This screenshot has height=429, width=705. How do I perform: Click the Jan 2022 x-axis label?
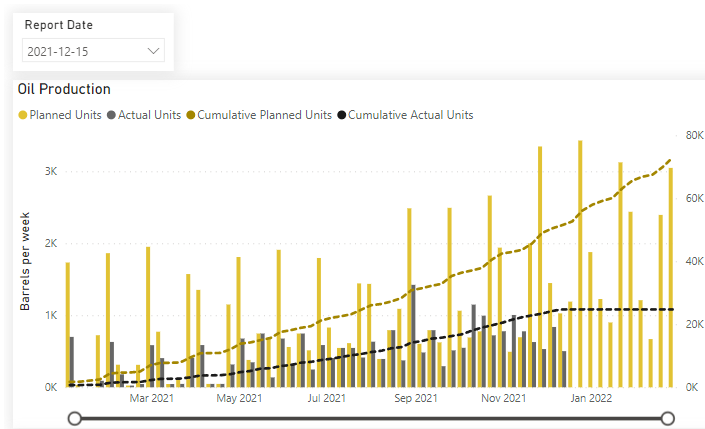(x=591, y=398)
